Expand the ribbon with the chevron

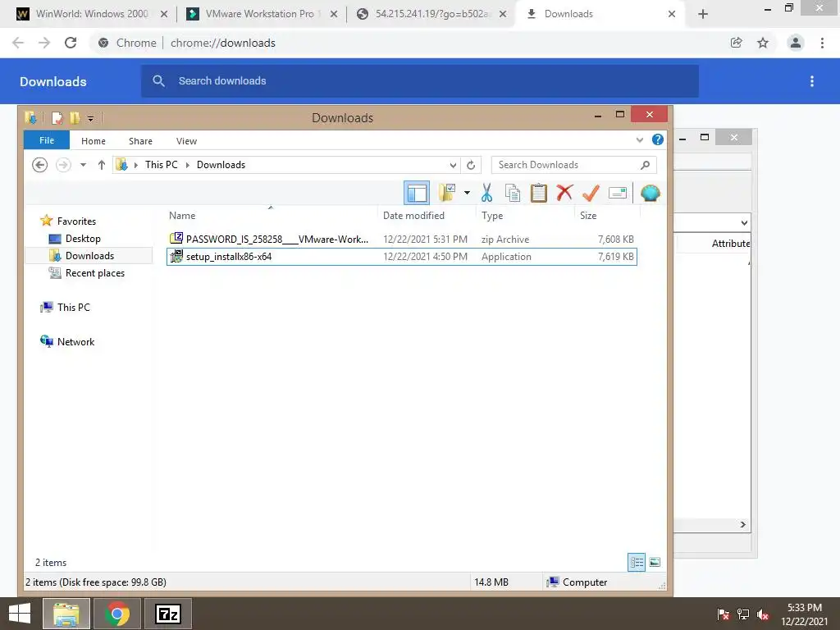[x=640, y=139]
